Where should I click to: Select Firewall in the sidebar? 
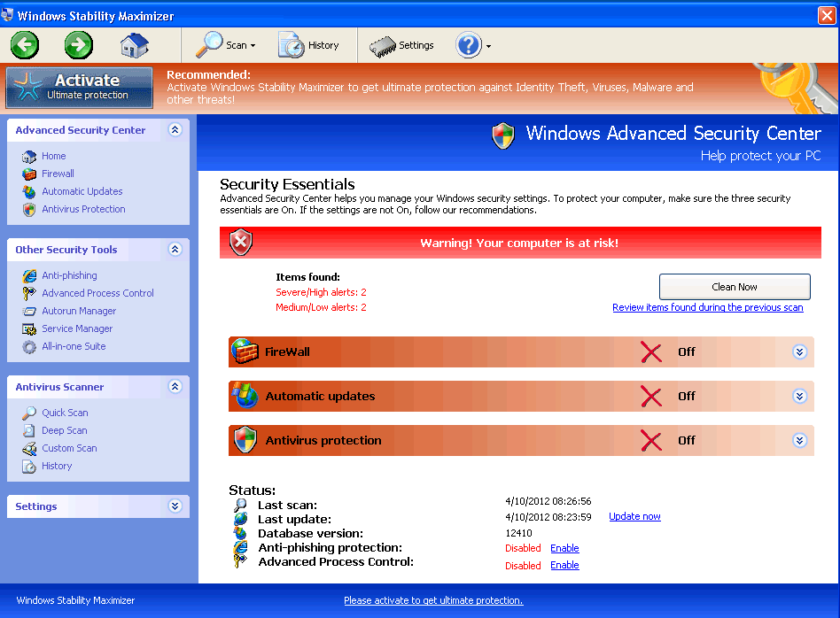[x=58, y=174]
